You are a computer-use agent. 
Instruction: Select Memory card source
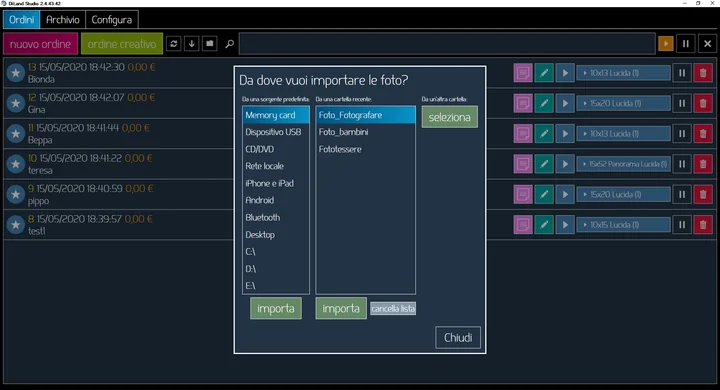pyautogui.click(x=276, y=115)
